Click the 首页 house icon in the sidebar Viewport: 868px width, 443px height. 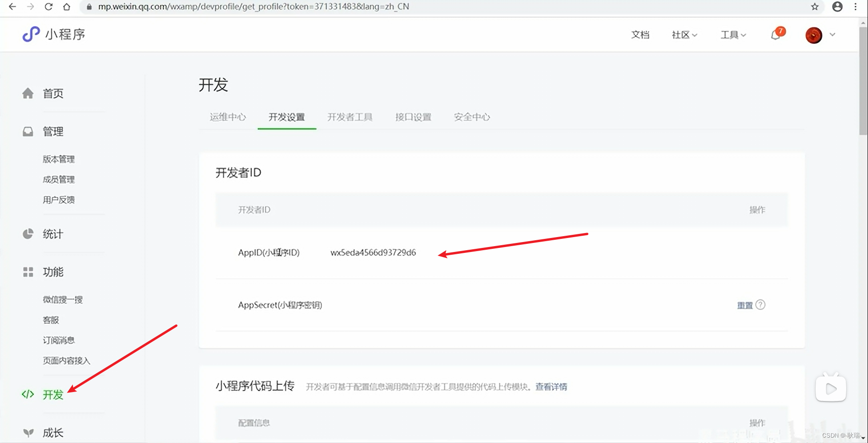[28, 93]
